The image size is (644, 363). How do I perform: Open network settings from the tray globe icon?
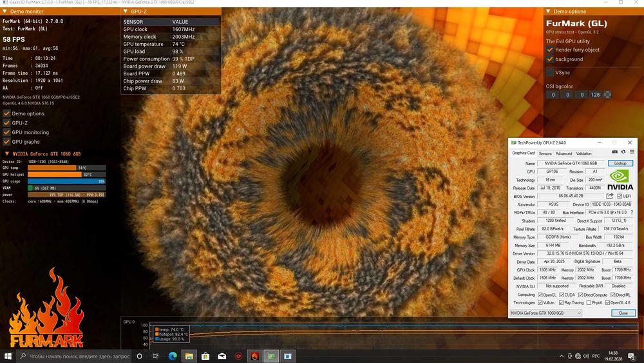click(578, 356)
